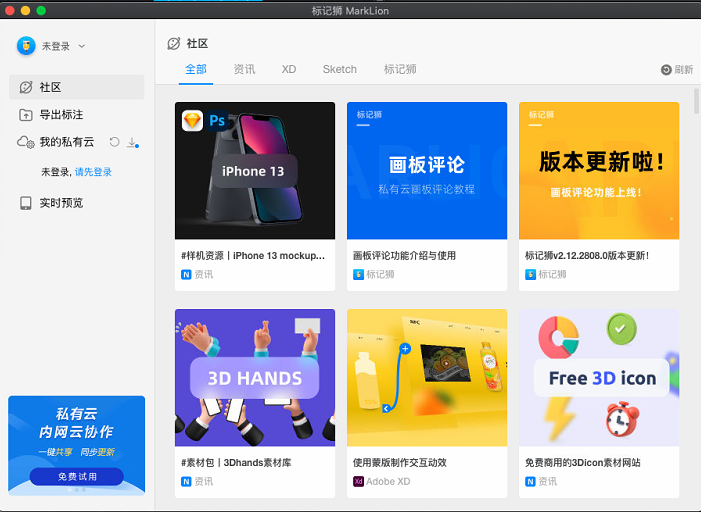This screenshot has height=512, width=701.
Task: Expand the 未登录 account dropdown arrow
Action: coord(82,46)
